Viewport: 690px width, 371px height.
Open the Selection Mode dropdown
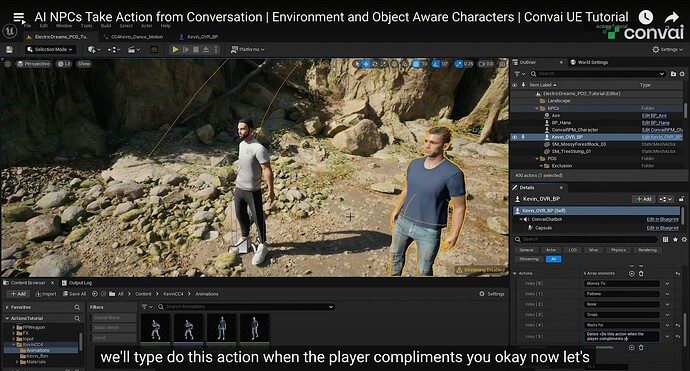point(51,50)
